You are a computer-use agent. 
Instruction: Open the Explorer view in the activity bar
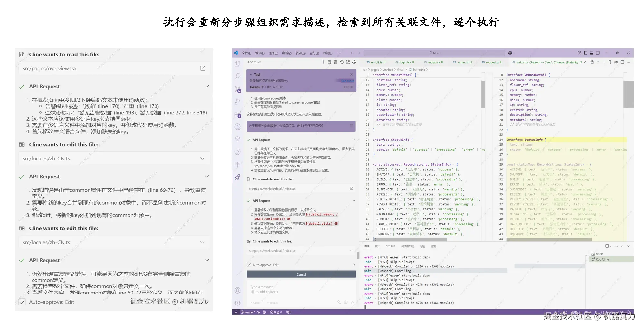point(238,64)
